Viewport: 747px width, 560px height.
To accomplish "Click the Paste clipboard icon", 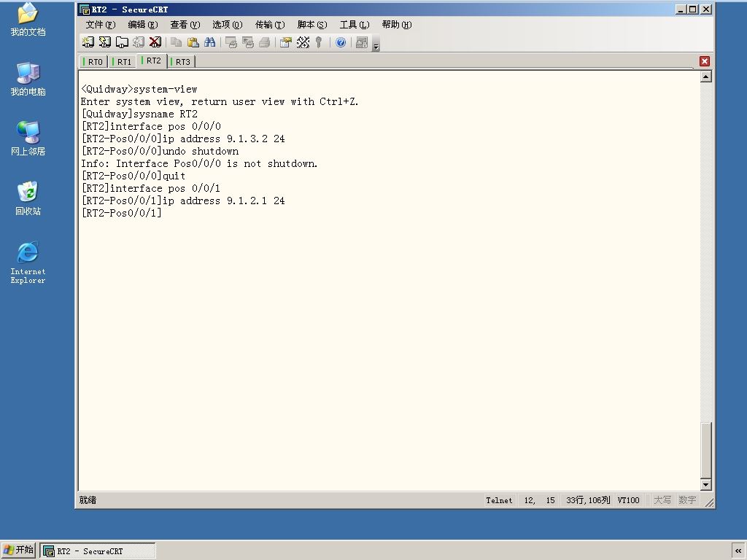I will click(193, 42).
